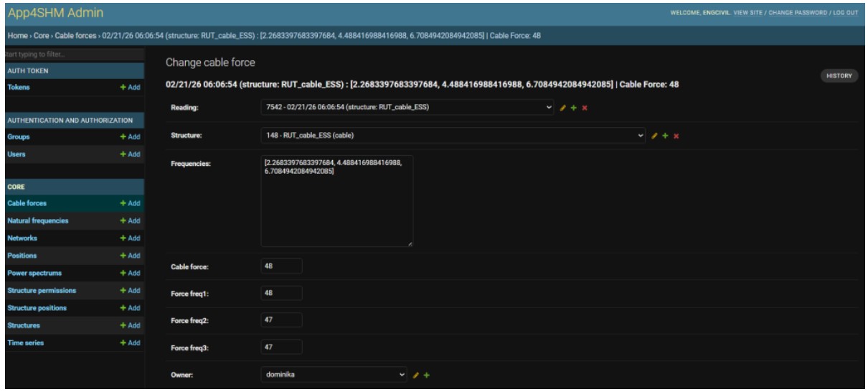
Task: Click the red delete icon beside Reading
Action: point(585,108)
